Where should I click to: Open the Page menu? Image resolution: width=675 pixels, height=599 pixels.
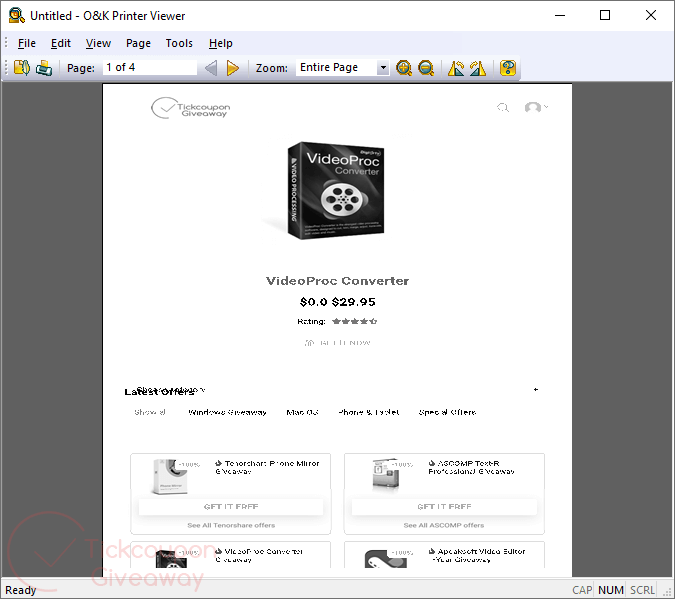coord(138,43)
